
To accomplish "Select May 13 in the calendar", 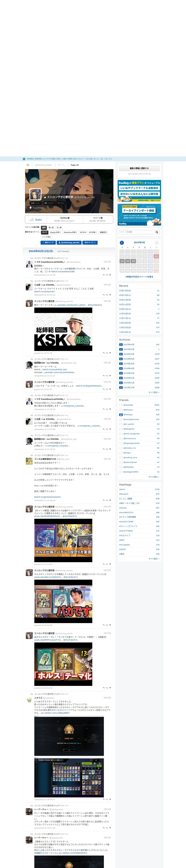I will 128,261.
